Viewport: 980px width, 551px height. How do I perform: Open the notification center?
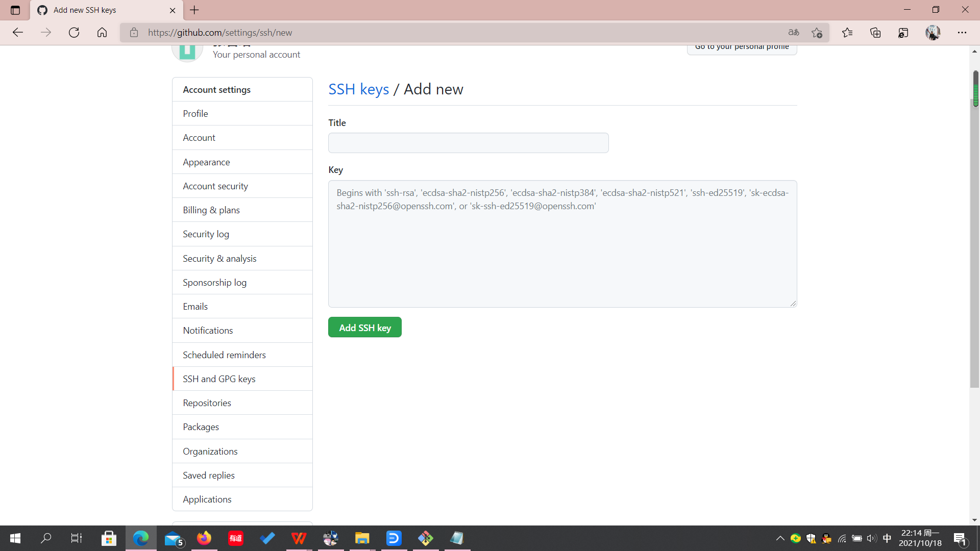(x=961, y=538)
